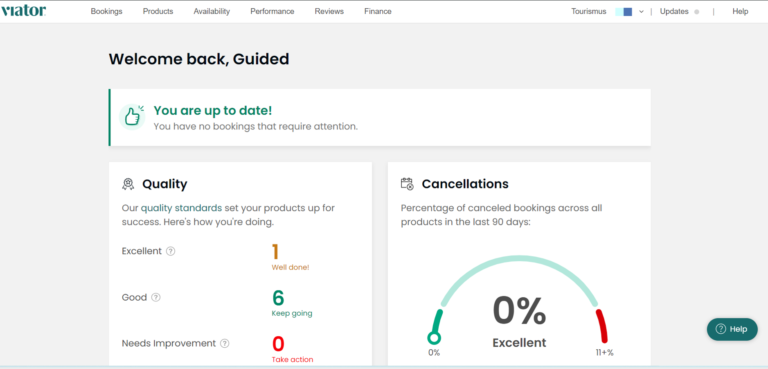
Task: Click the You are up to date! message
Action: point(213,111)
